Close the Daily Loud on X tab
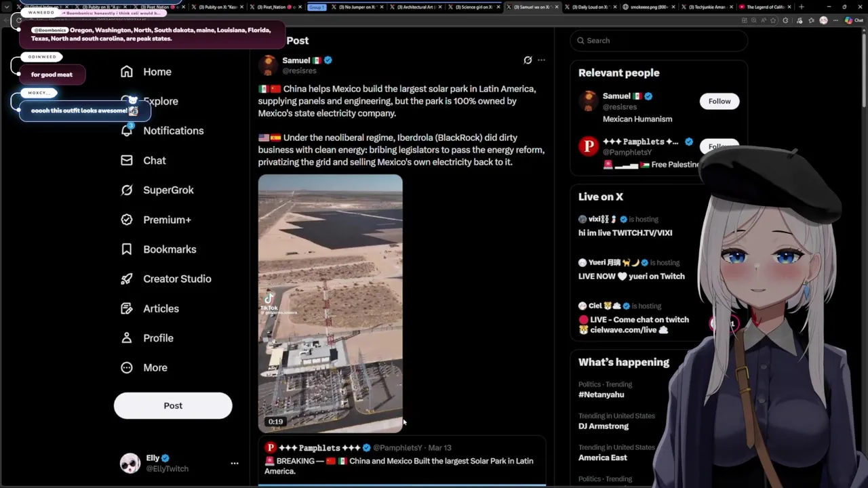This screenshot has width=868, height=488. pyautogui.click(x=615, y=7)
